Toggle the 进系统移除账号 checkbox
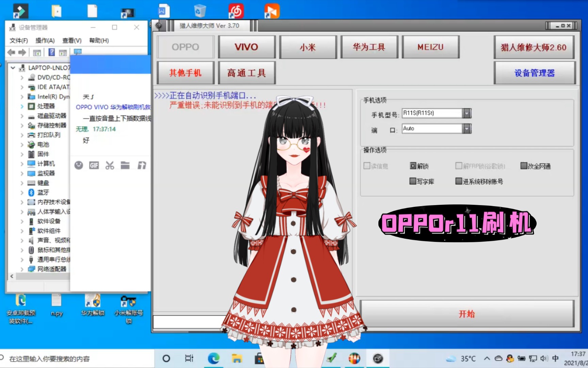Viewport: 588px width, 368px height. pyautogui.click(x=459, y=181)
